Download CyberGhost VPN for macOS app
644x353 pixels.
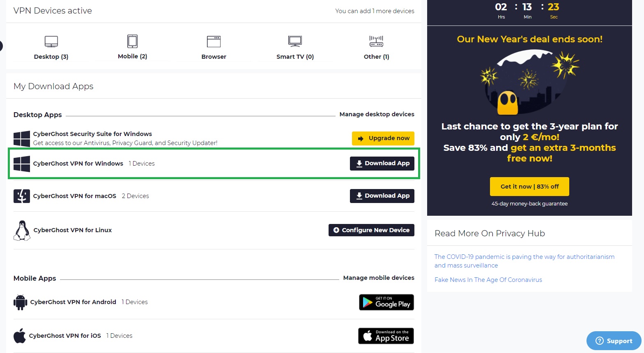tap(382, 196)
